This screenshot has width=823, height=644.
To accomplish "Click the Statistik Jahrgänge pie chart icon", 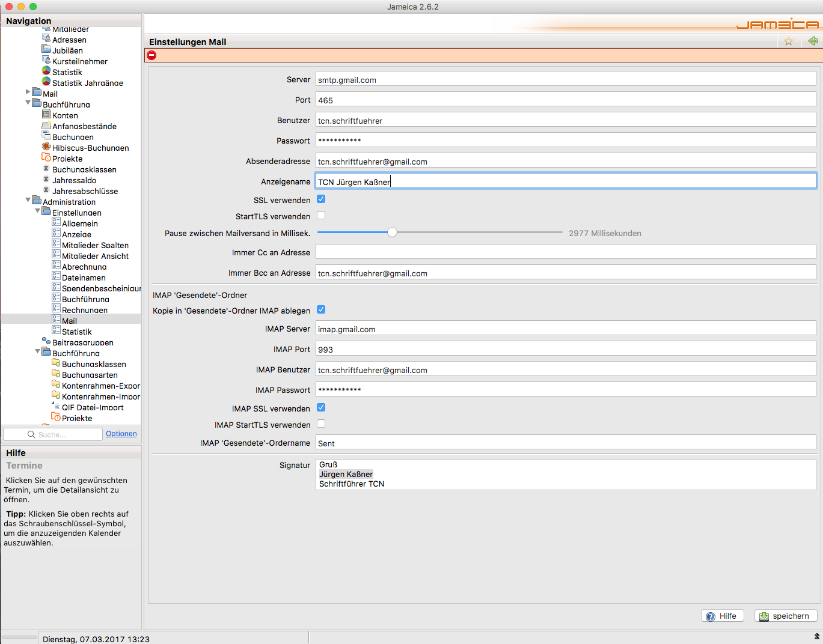I will pos(46,82).
